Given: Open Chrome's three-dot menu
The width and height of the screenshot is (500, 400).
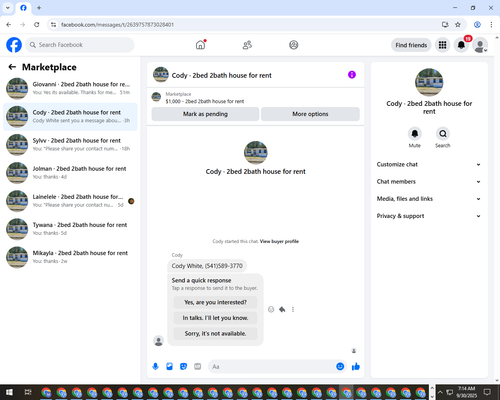Looking at the screenshot, I should 491,25.
